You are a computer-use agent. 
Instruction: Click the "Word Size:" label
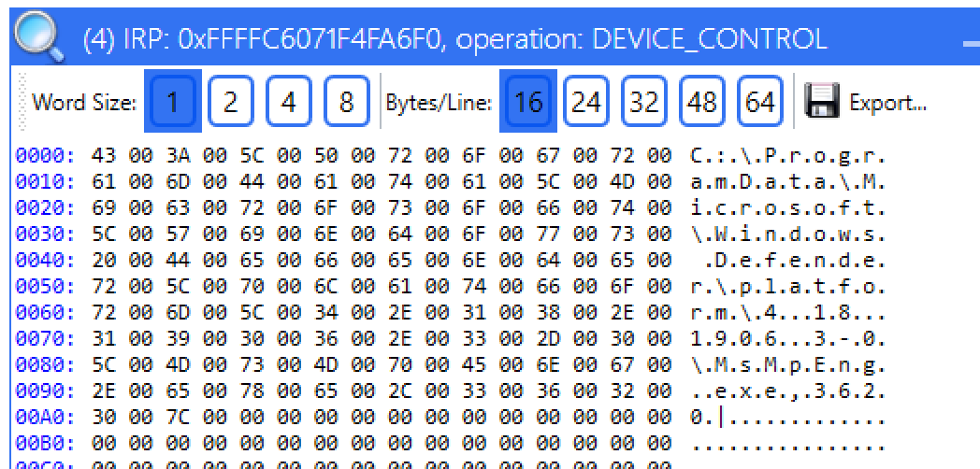tap(85, 103)
